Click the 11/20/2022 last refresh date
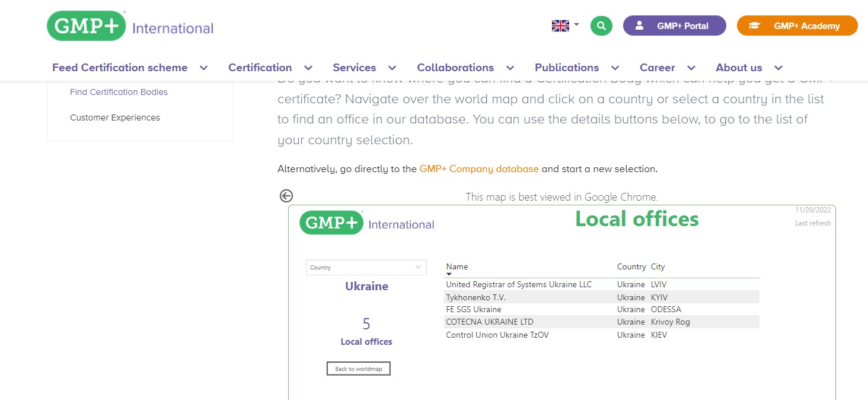Screen dimensions: 868x400 coord(813,210)
